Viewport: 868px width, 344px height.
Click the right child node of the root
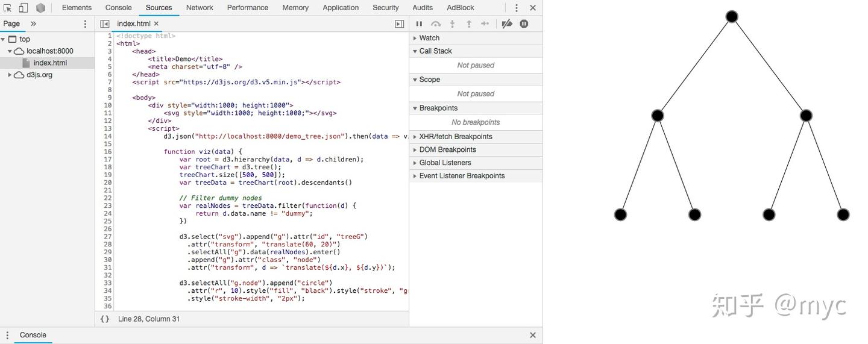(x=806, y=116)
